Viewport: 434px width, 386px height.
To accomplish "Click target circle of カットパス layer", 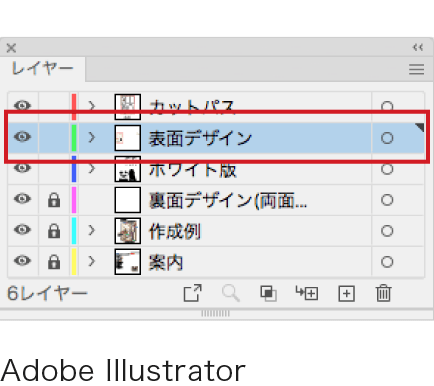I will [387, 107].
